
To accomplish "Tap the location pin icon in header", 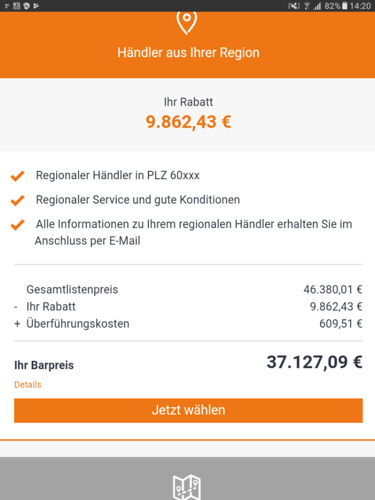I will (187, 22).
